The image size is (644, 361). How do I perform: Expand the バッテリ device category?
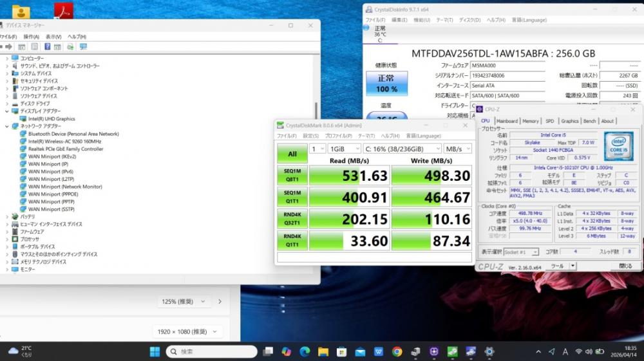coord(7,217)
